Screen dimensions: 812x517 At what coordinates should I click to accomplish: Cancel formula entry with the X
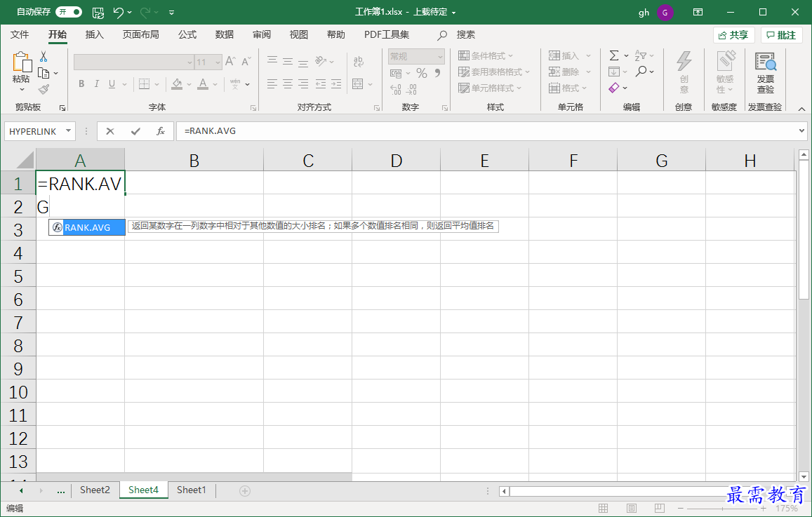tap(109, 131)
